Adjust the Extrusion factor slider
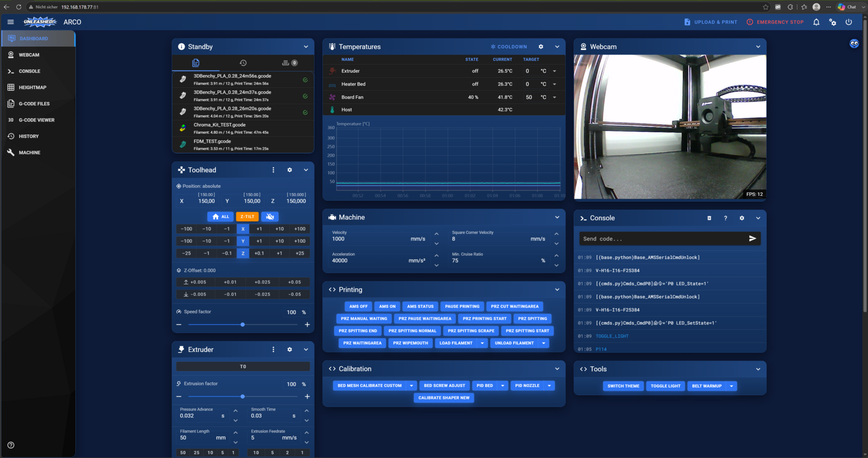 point(242,397)
